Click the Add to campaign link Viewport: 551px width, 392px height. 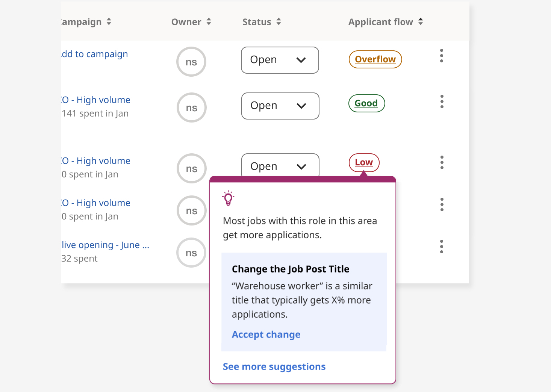click(94, 54)
